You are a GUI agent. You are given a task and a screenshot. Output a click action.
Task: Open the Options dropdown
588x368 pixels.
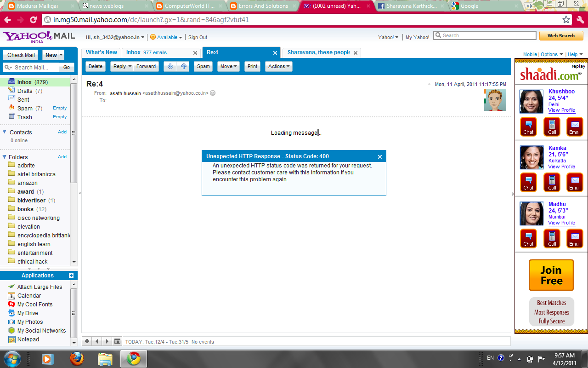(x=551, y=54)
